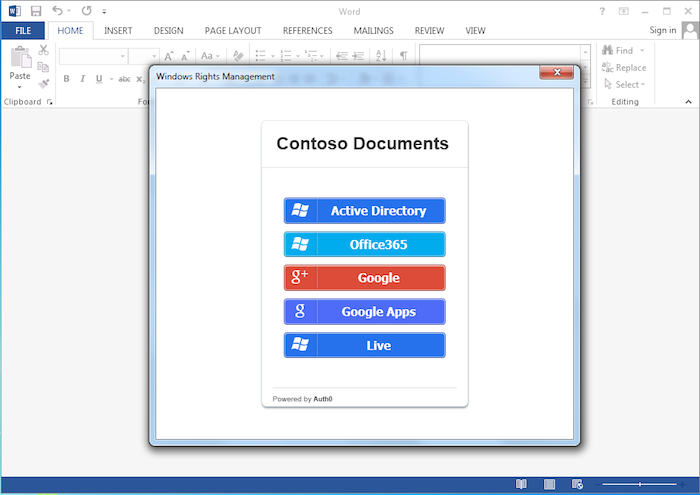This screenshot has width=700, height=495.
Task: Choose the Office365 login button
Action: click(364, 244)
